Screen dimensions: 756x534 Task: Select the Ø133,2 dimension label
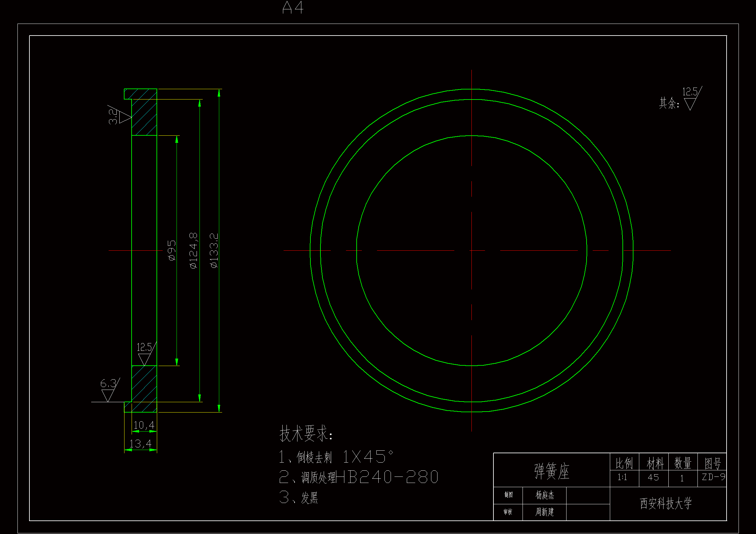(x=214, y=250)
